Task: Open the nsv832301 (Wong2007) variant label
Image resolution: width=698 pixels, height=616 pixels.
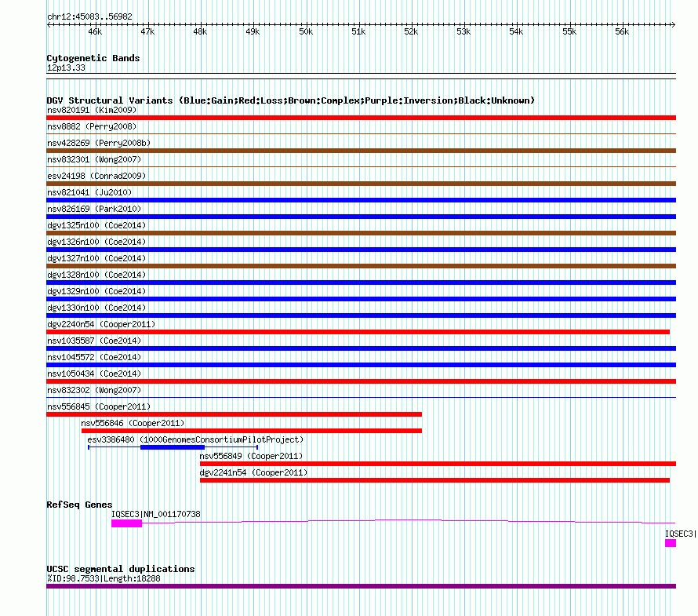Action: click(94, 159)
